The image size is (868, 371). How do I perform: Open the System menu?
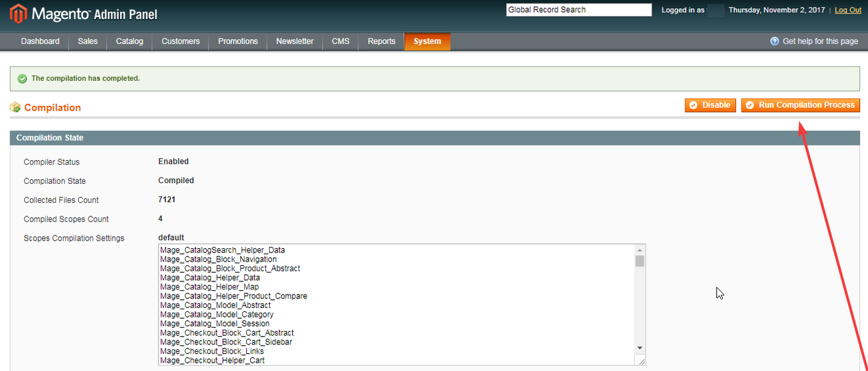[x=427, y=41]
